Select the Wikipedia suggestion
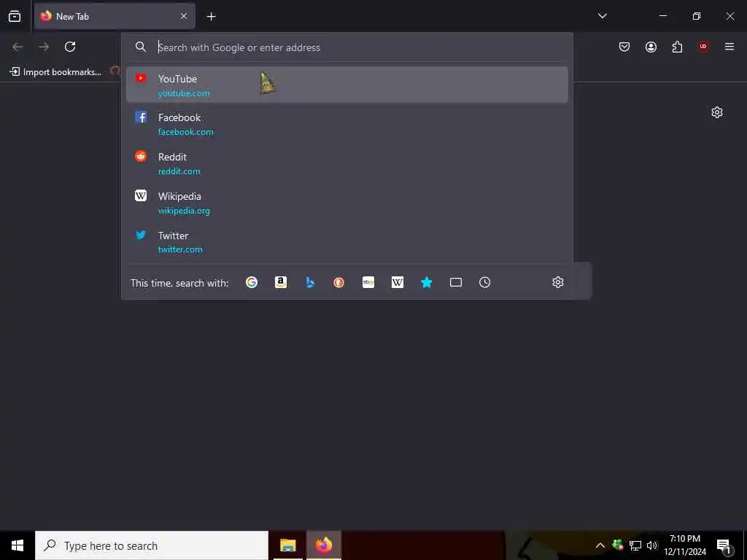 [347, 203]
